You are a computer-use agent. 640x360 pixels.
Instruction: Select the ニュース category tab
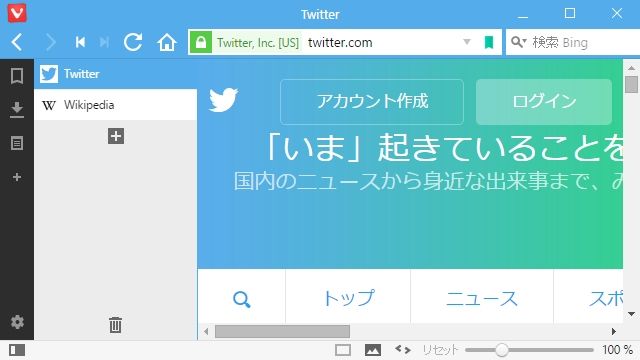tap(482, 298)
